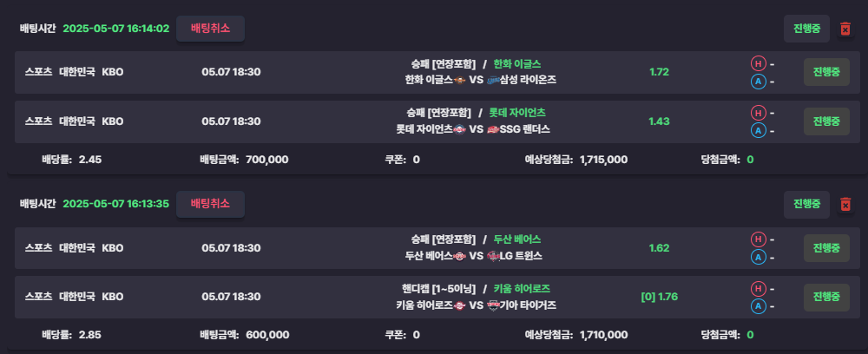
Task: Click the LG Twins team logo
Action: 493,256
